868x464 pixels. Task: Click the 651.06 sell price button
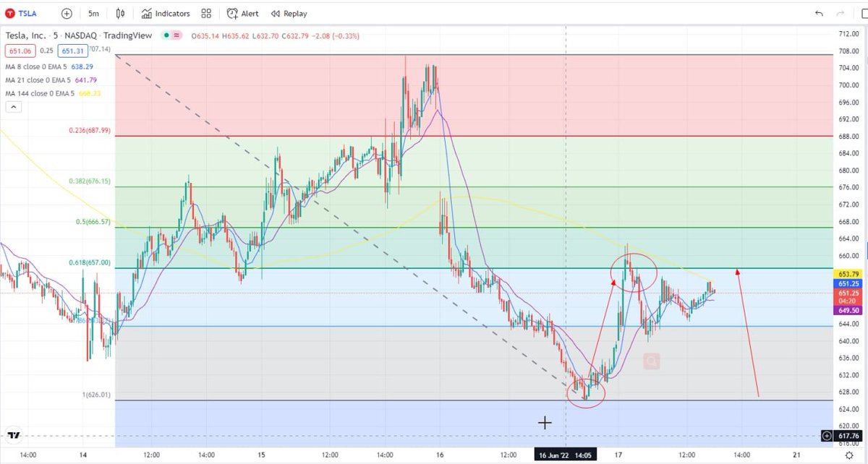tap(19, 51)
